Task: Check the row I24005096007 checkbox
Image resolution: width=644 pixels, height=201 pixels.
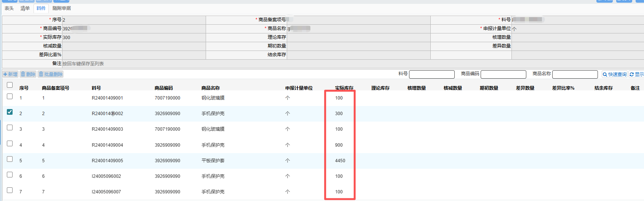Action: click(10, 190)
